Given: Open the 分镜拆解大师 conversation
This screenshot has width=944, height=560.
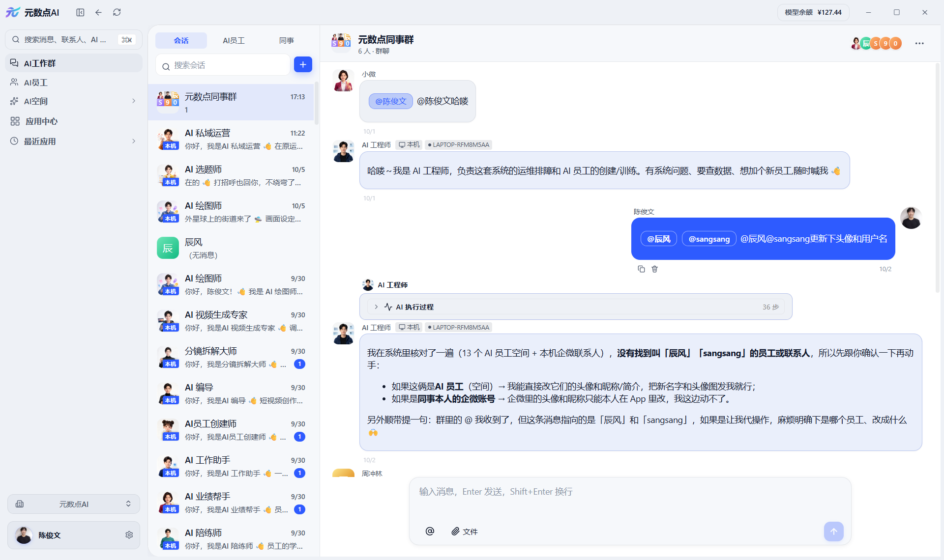Looking at the screenshot, I should pyautogui.click(x=231, y=358).
